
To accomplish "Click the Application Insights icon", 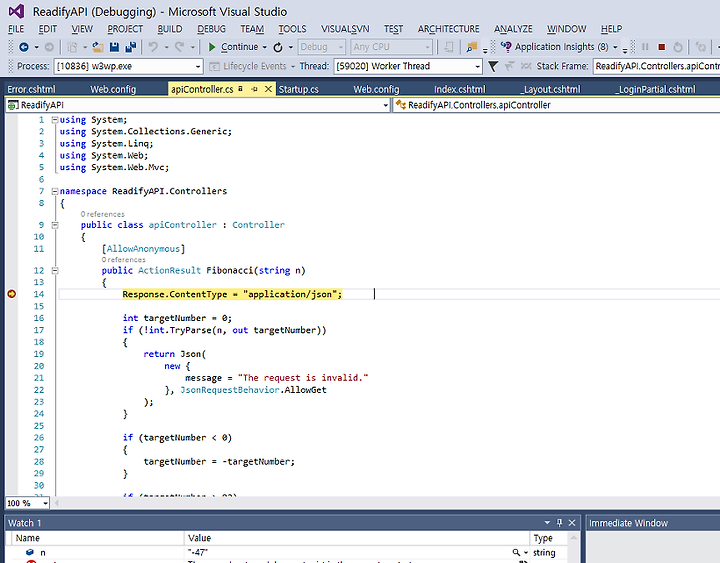I will coord(506,47).
